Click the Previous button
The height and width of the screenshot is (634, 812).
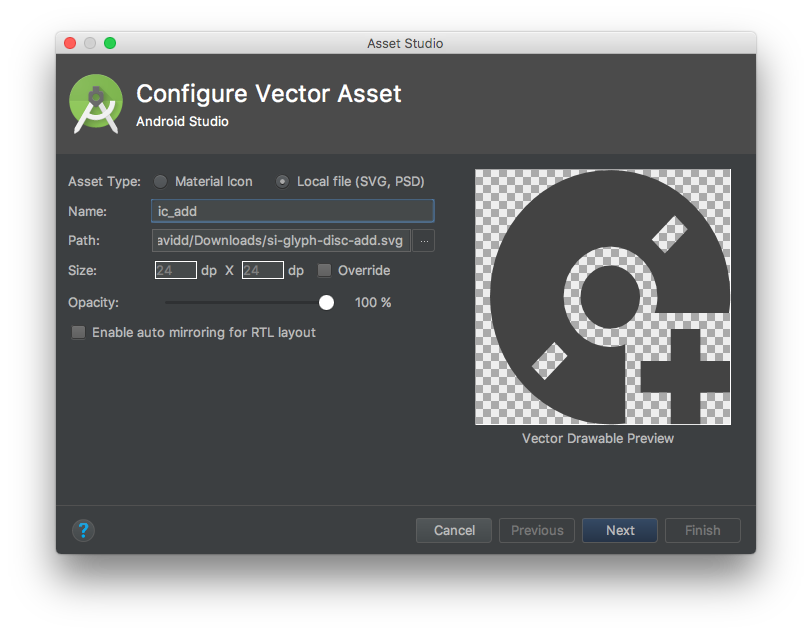[x=536, y=530]
